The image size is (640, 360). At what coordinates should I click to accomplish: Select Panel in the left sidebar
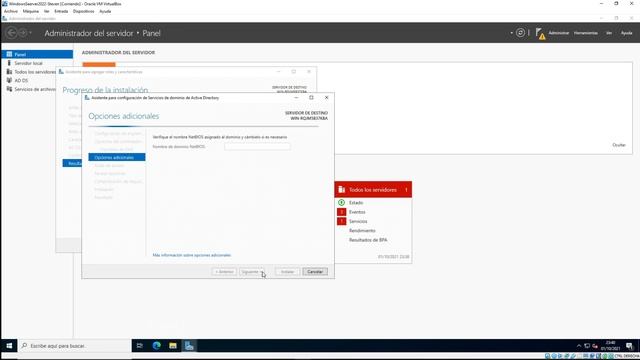click(x=37, y=54)
